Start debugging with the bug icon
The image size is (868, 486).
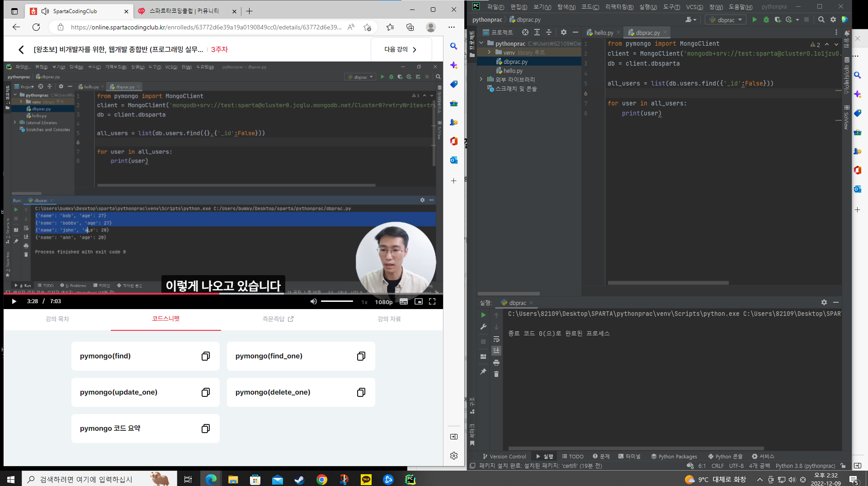point(766,19)
